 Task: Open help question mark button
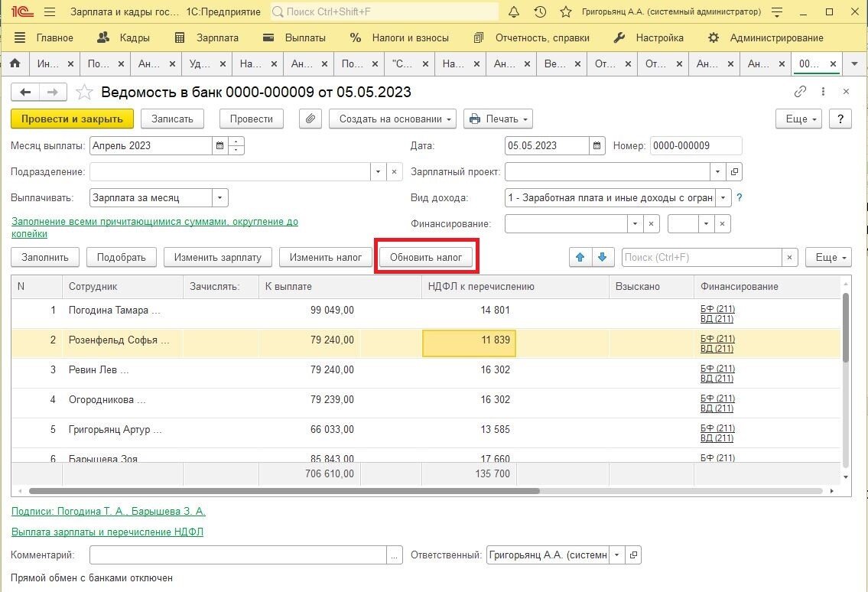840,119
